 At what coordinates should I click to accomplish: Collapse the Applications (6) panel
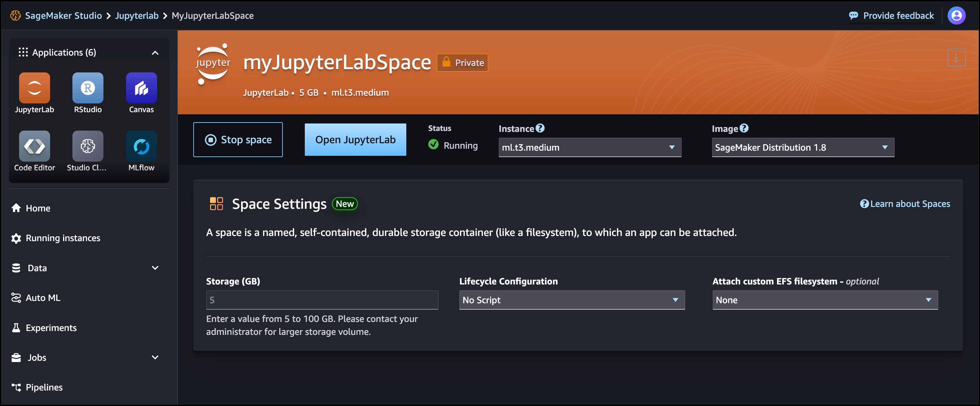[x=155, y=52]
